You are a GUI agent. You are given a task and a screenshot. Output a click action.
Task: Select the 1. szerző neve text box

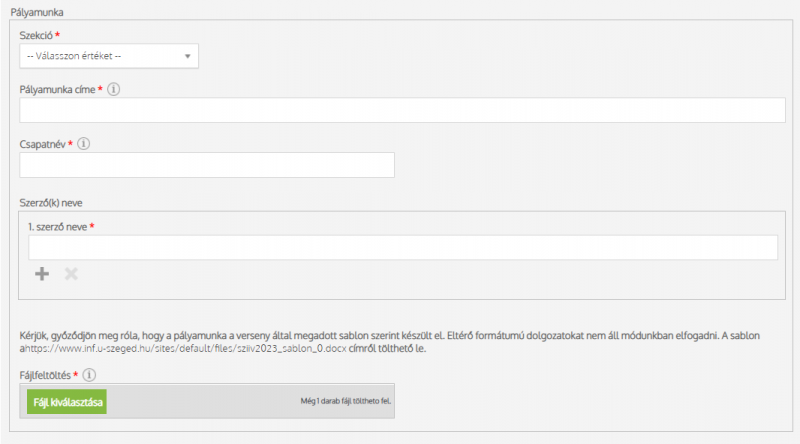coord(402,247)
